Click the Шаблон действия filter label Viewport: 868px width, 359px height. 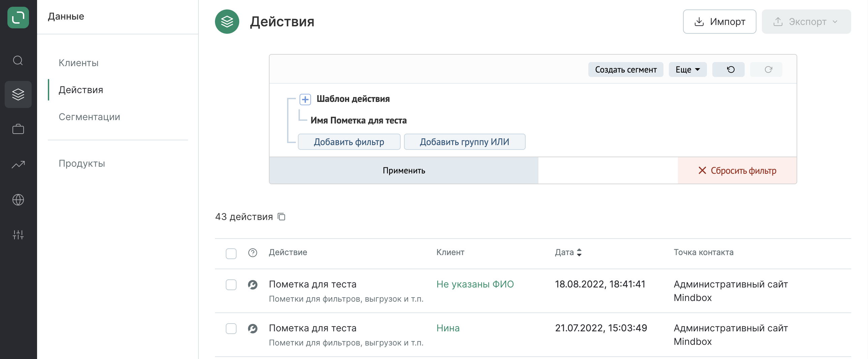(353, 99)
